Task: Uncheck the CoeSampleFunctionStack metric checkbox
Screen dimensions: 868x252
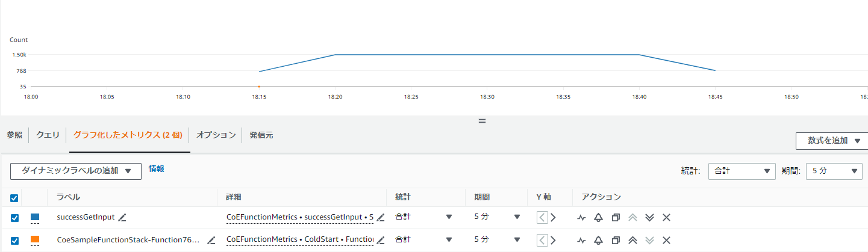Action: [14, 240]
